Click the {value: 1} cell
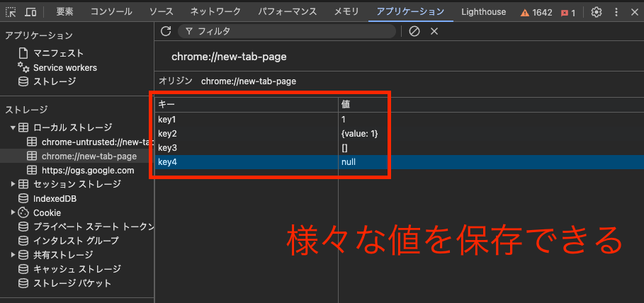Image resolution: width=644 pixels, height=303 pixels. [x=491, y=133]
